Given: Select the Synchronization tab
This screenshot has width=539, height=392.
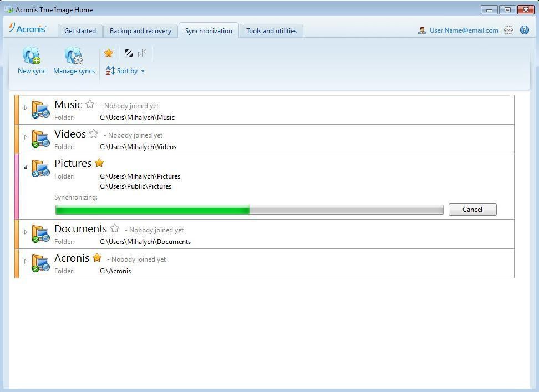Looking at the screenshot, I should tap(209, 31).
